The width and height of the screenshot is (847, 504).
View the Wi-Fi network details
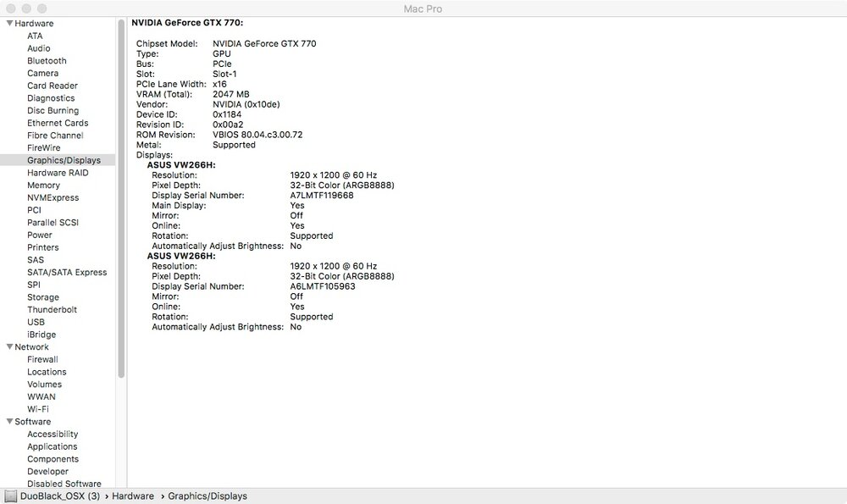[x=38, y=409]
